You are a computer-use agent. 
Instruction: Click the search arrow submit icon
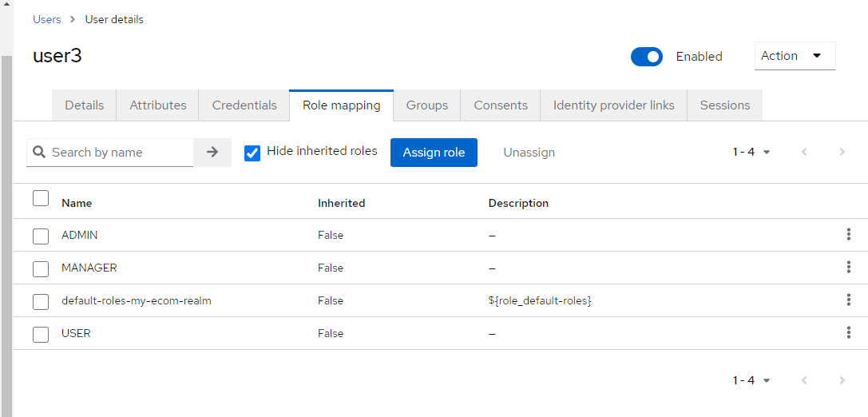click(x=212, y=152)
